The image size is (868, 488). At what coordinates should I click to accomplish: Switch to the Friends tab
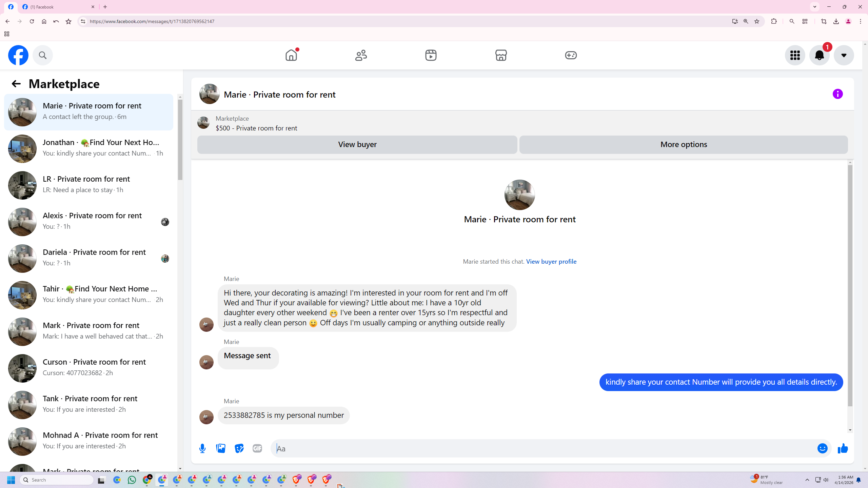361,55
